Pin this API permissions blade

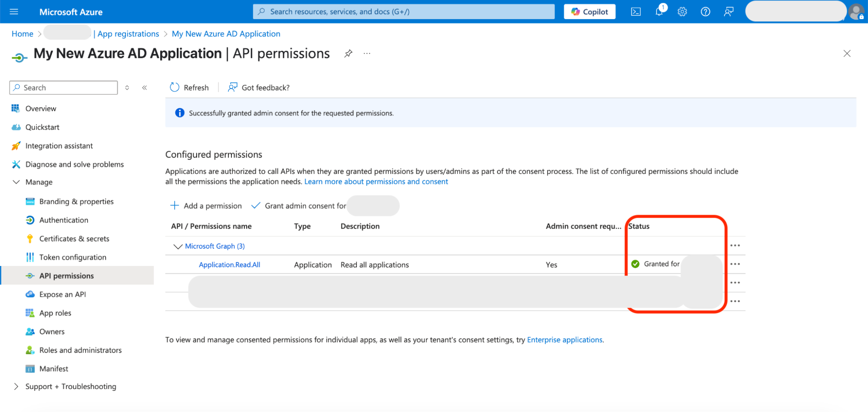click(348, 53)
